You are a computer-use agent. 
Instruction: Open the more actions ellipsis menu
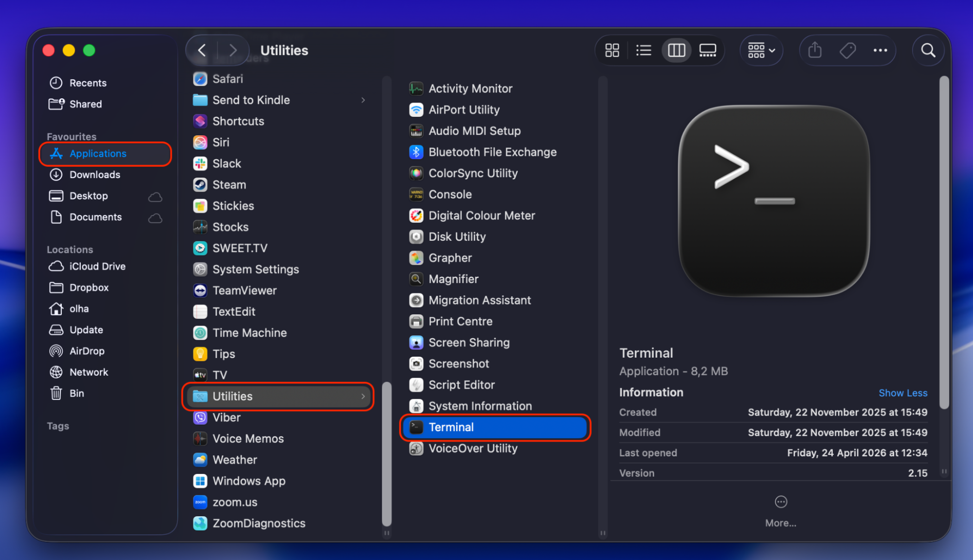[x=880, y=50]
